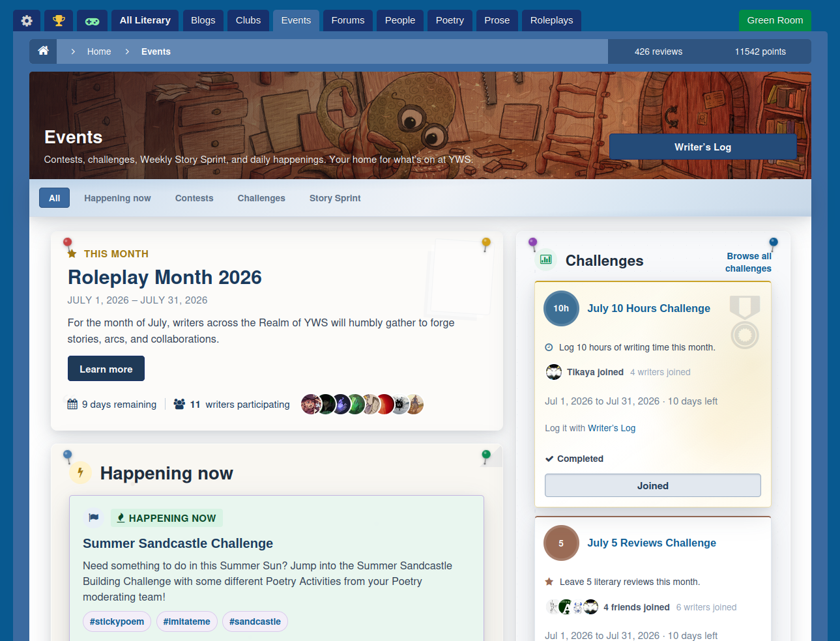Click Learn more button
Screen dimensions: 840x641
tap(106, 369)
